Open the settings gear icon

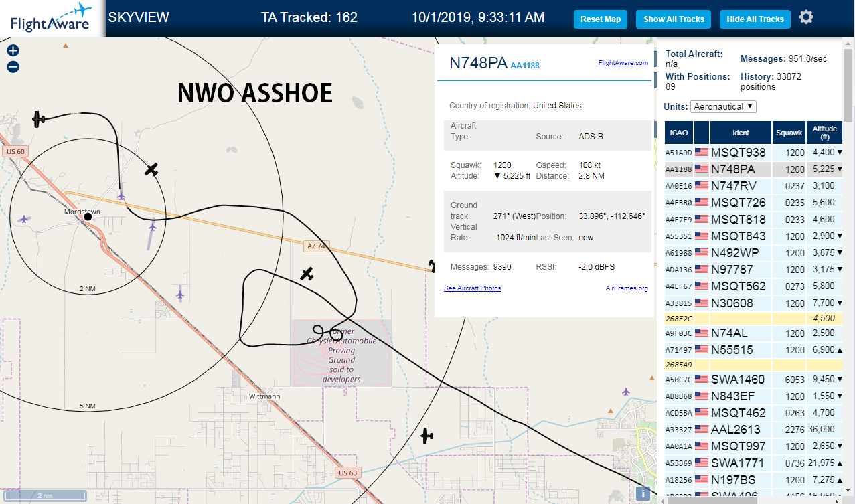click(806, 17)
